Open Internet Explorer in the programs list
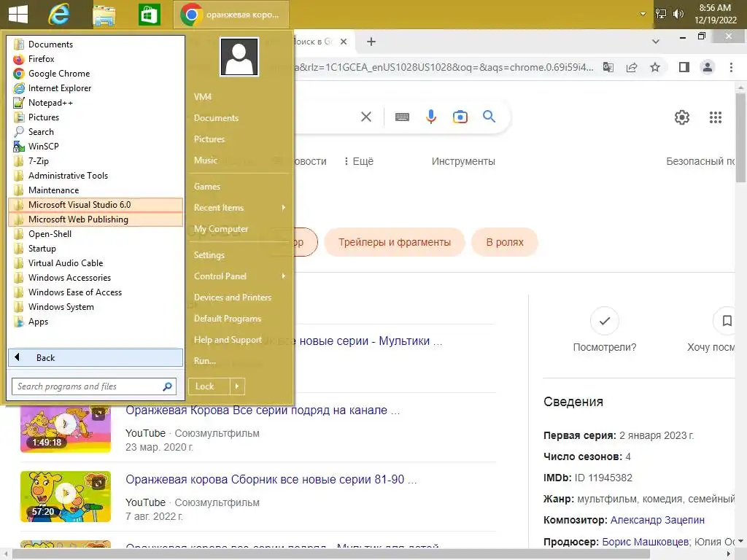The height and width of the screenshot is (560, 747). point(96,88)
